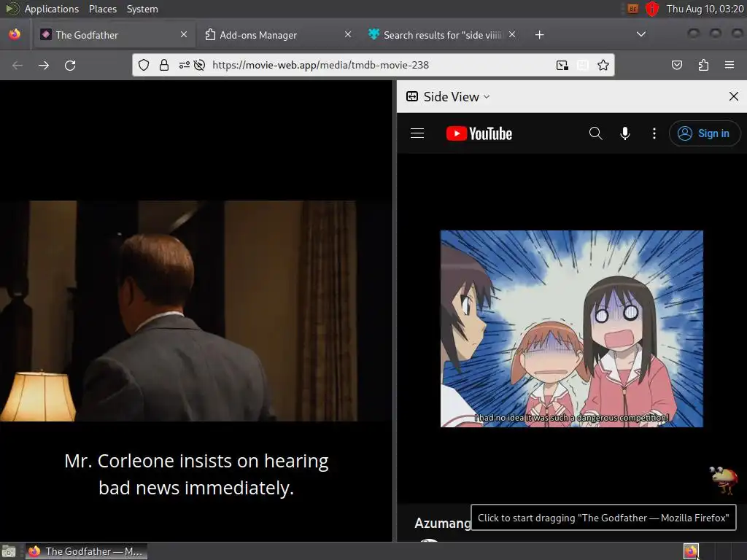Click the picture-in-picture icon in address bar
This screenshot has height=560, width=747.
pyautogui.click(x=562, y=65)
